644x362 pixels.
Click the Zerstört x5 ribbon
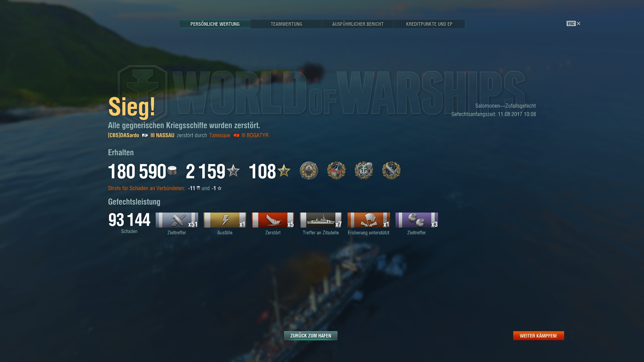click(273, 220)
